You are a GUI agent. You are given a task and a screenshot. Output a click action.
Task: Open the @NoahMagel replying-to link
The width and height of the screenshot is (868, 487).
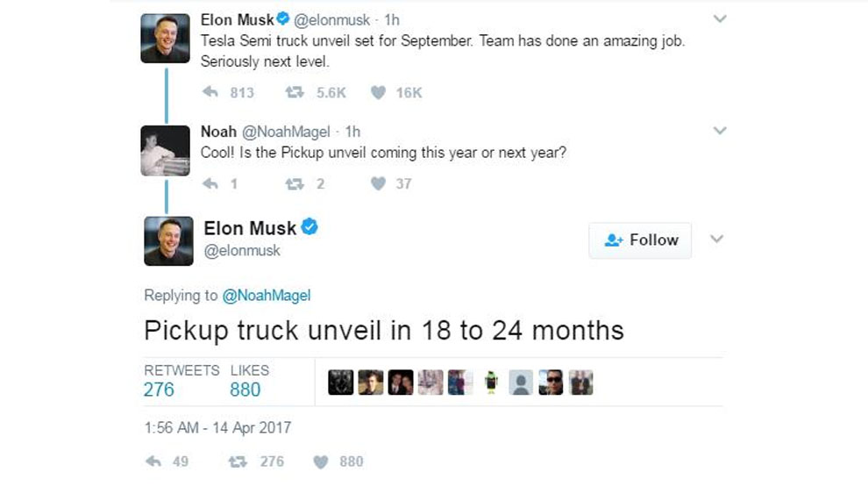point(268,296)
